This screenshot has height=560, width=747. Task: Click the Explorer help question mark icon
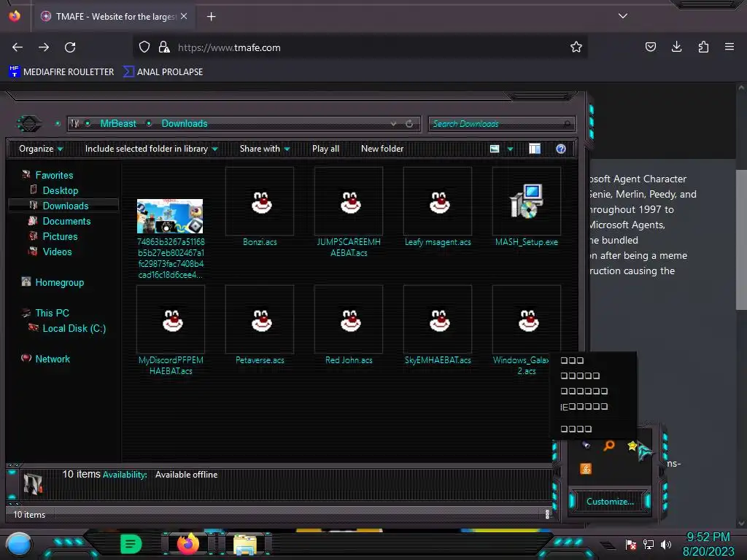click(x=561, y=149)
